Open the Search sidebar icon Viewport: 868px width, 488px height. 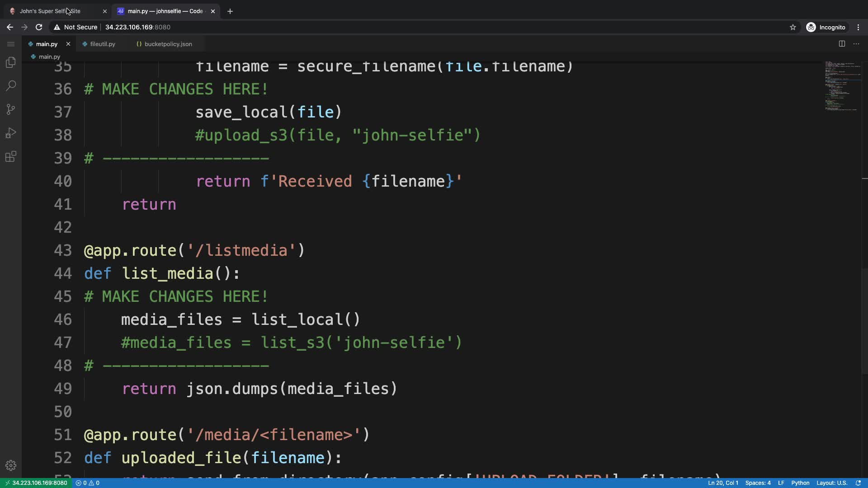(11, 86)
